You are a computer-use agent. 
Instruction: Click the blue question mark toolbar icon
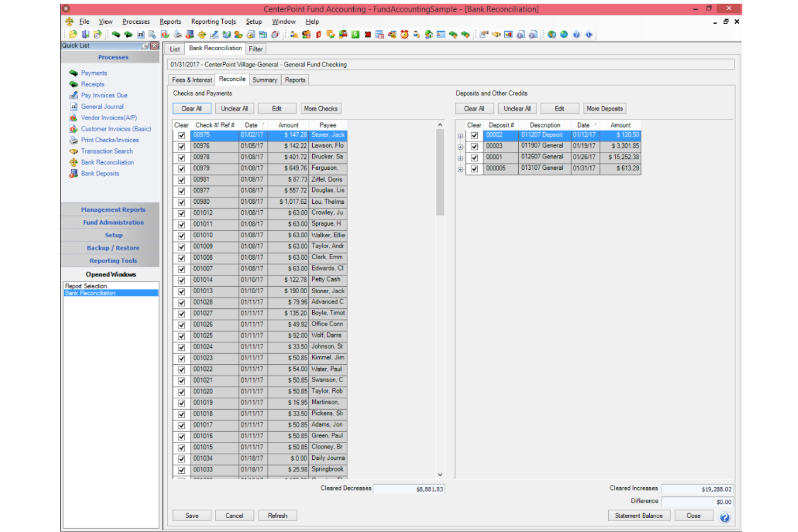[576, 34]
